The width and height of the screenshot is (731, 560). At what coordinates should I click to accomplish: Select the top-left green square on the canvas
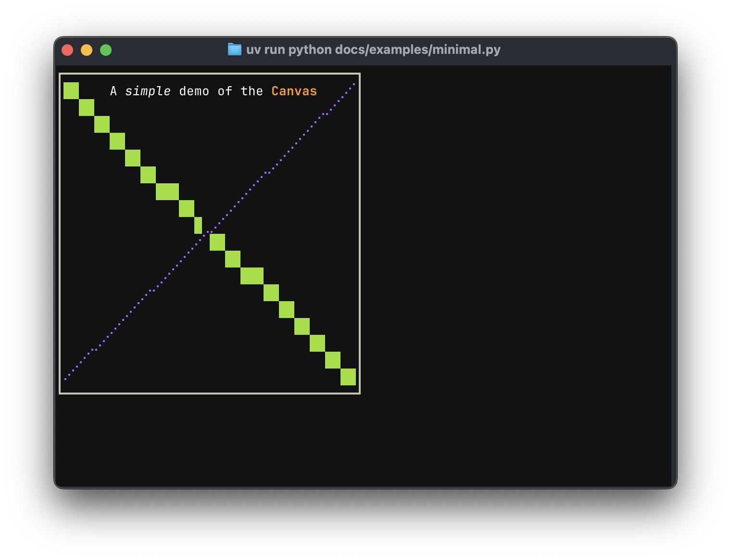click(71, 91)
